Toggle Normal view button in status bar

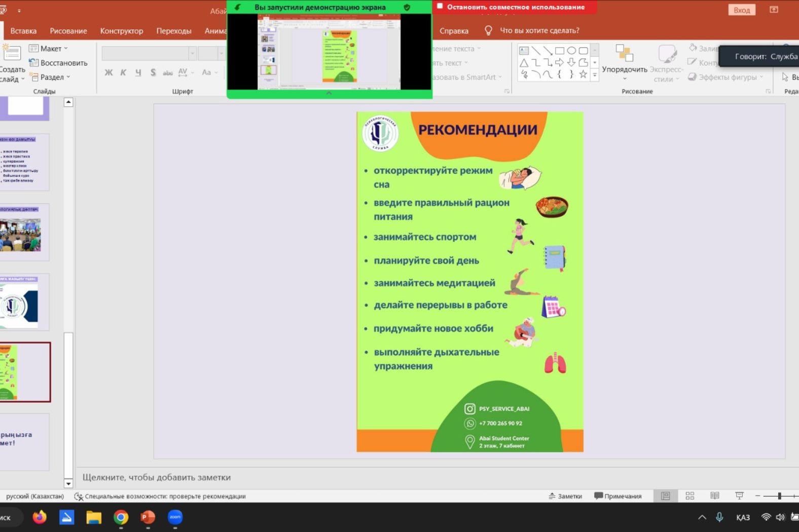click(665, 496)
